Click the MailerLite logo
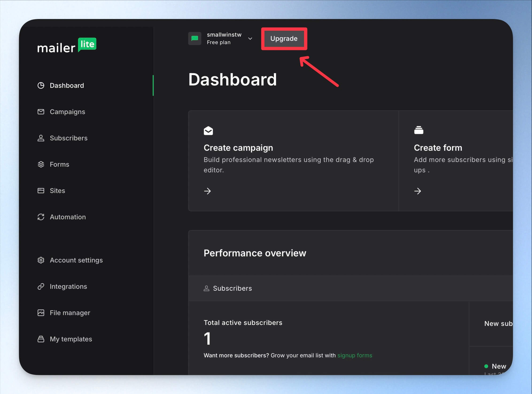532x394 pixels. tap(67, 45)
